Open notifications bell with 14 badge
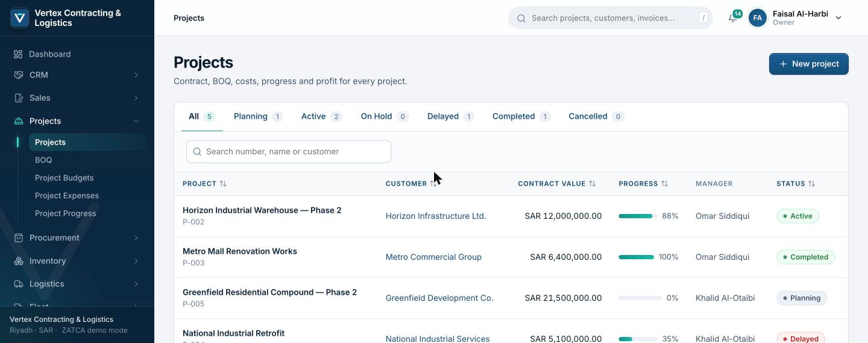868x343 pixels. pos(733,17)
